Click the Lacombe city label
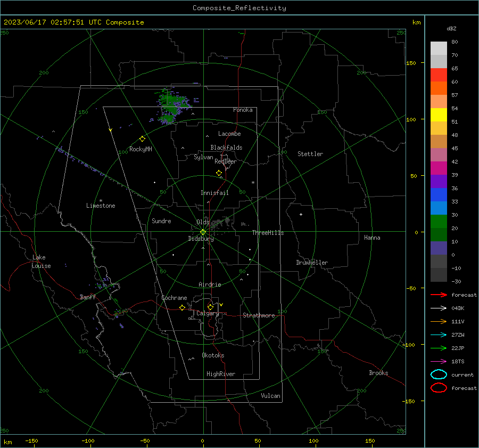The height and width of the screenshot is (448, 479). click(229, 134)
